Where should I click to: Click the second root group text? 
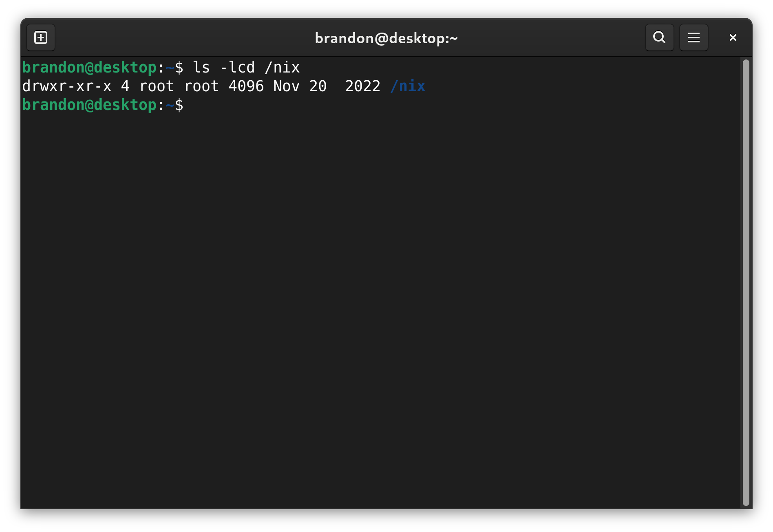coord(201,86)
